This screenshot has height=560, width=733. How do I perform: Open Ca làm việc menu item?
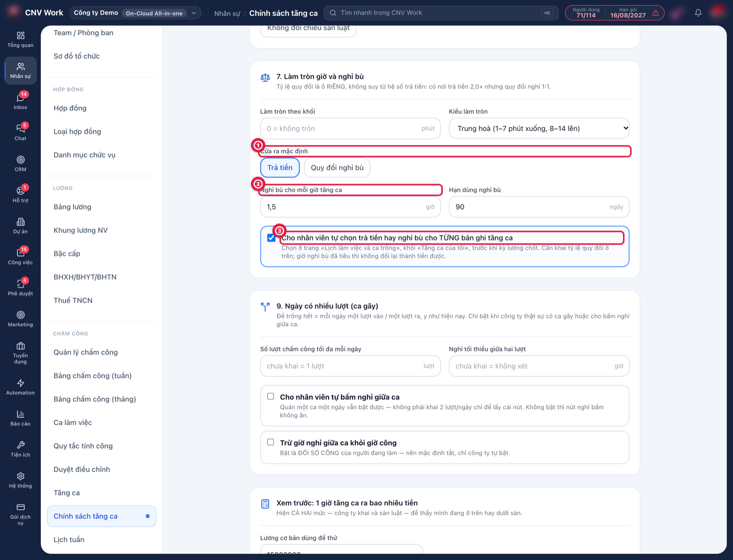coord(73,423)
